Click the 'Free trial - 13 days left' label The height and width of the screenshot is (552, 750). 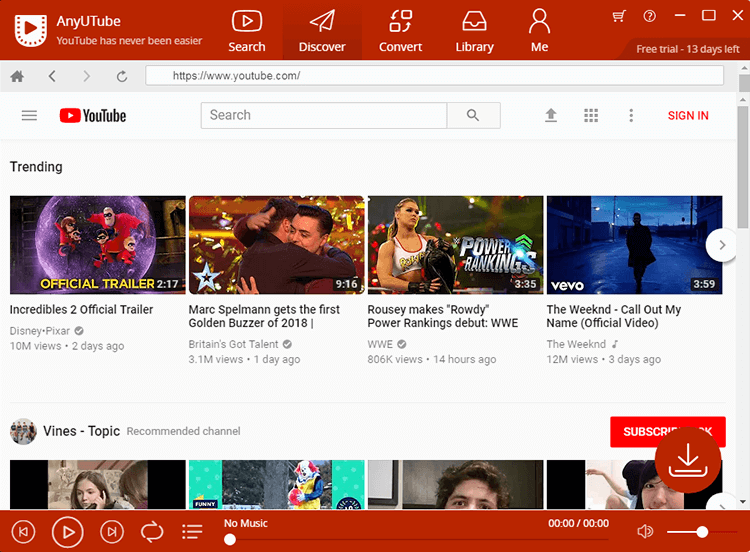click(x=688, y=49)
